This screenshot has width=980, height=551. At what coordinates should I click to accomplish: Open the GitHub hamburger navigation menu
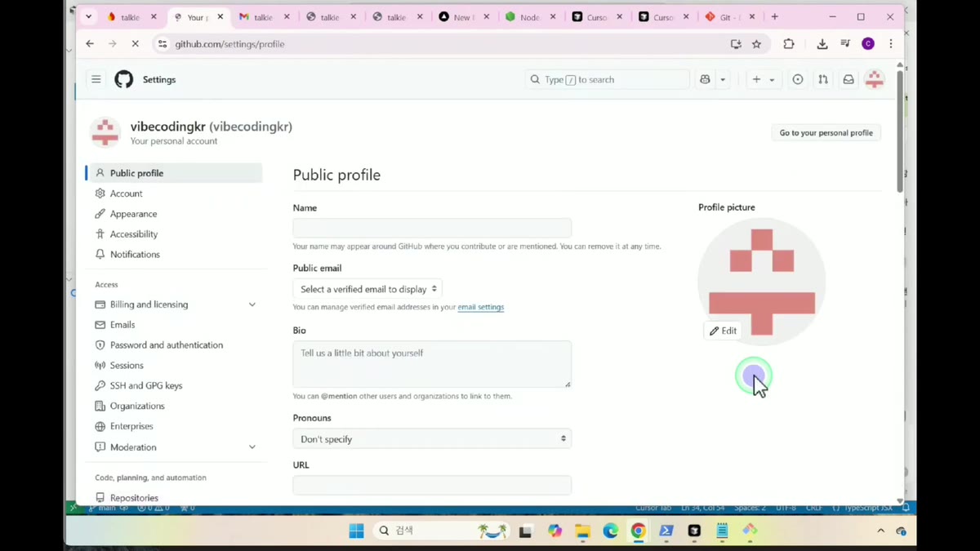(96, 79)
